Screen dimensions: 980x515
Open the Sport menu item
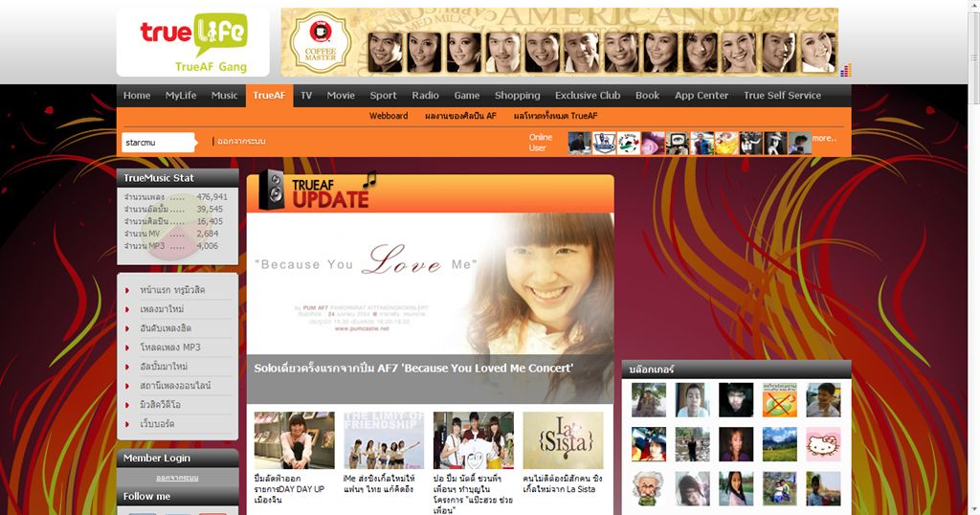coord(383,96)
